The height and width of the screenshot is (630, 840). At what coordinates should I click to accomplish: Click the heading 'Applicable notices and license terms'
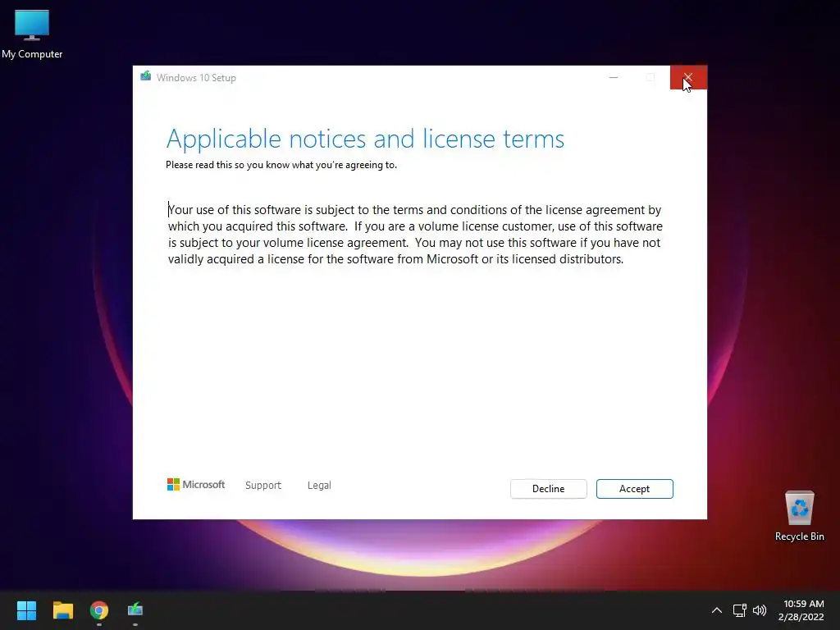(x=365, y=139)
